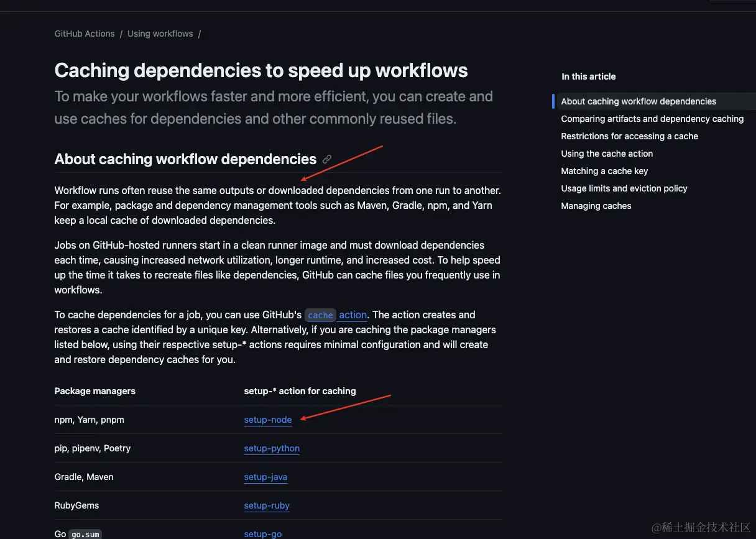Open the setup-node link

pyautogui.click(x=268, y=420)
